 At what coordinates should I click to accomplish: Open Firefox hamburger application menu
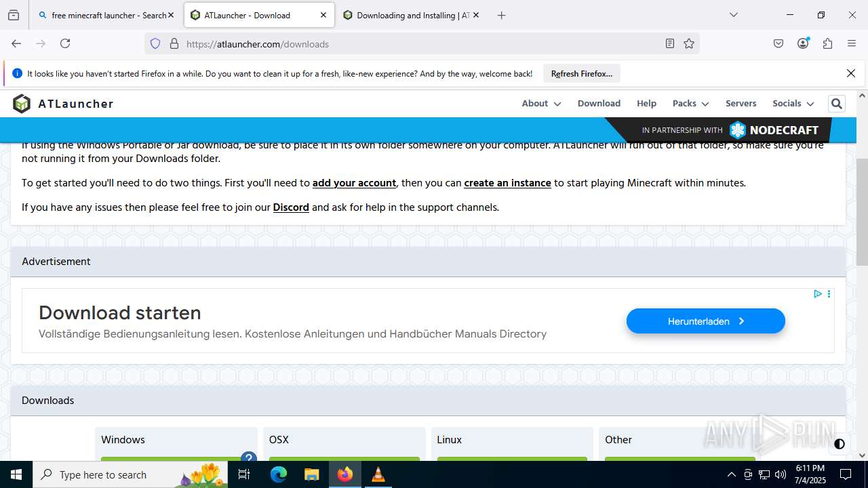point(852,43)
